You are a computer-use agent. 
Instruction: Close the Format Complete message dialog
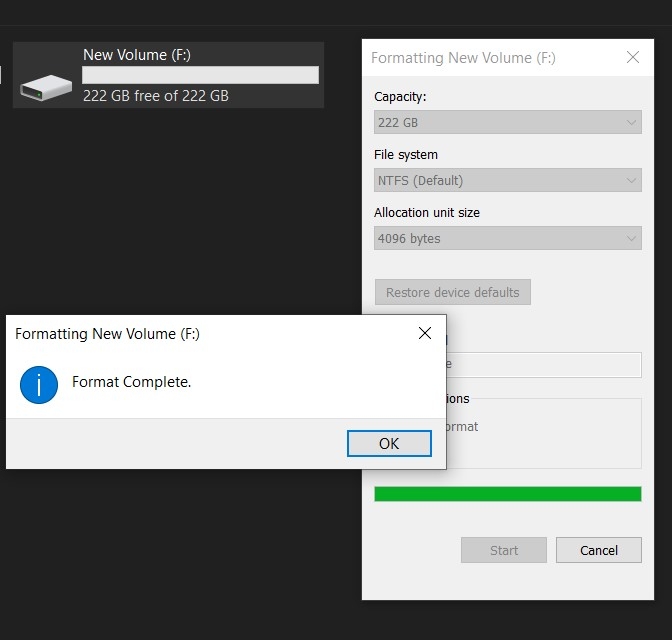(x=425, y=333)
